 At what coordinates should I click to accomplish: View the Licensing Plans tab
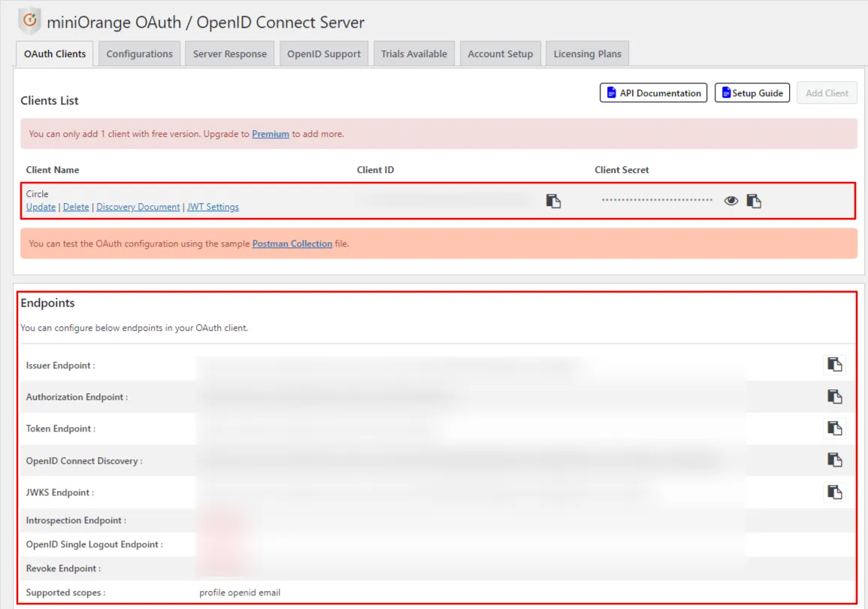click(588, 53)
